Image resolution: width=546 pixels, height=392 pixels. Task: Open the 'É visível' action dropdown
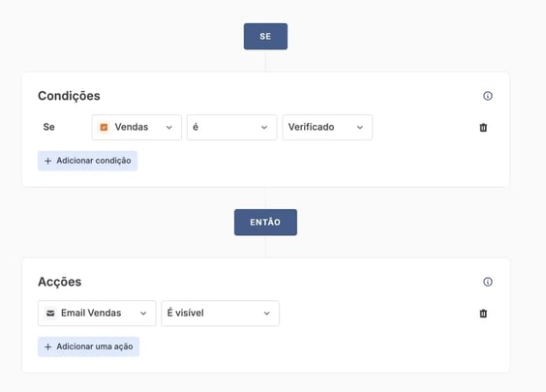pyautogui.click(x=220, y=314)
